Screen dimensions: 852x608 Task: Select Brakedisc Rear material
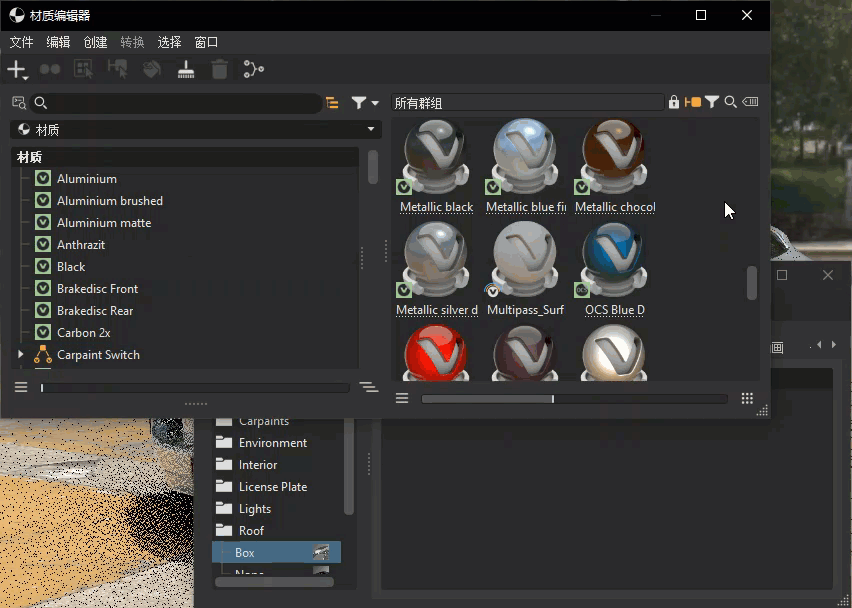[x=95, y=311]
